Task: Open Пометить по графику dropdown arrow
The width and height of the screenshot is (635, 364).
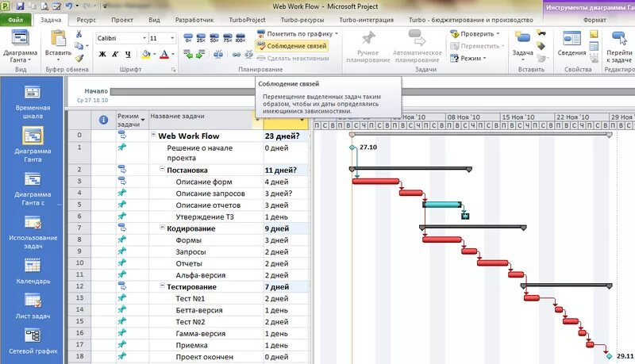Action: (337, 34)
